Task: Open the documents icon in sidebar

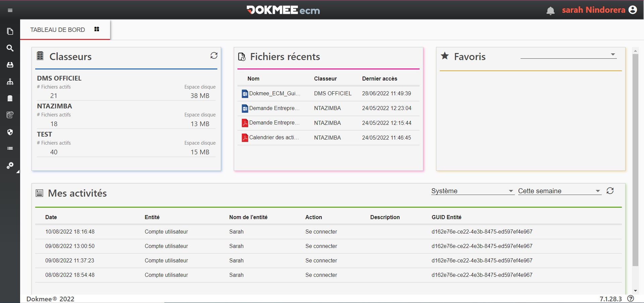Action: (10, 32)
